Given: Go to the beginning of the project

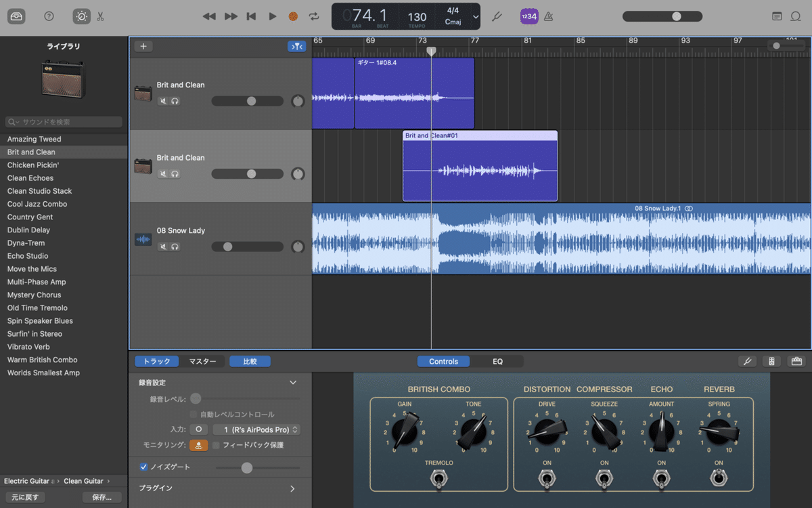Looking at the screenshot, I should click(252, 16).
